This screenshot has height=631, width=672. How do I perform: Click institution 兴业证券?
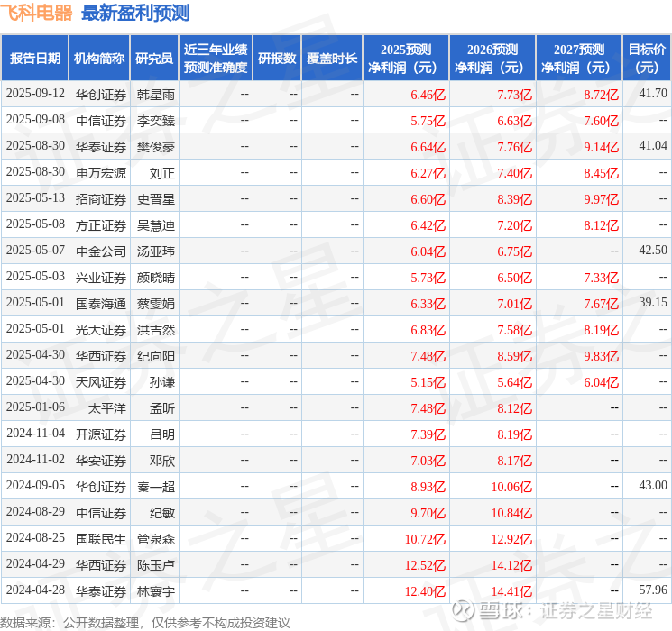(101, 278)
